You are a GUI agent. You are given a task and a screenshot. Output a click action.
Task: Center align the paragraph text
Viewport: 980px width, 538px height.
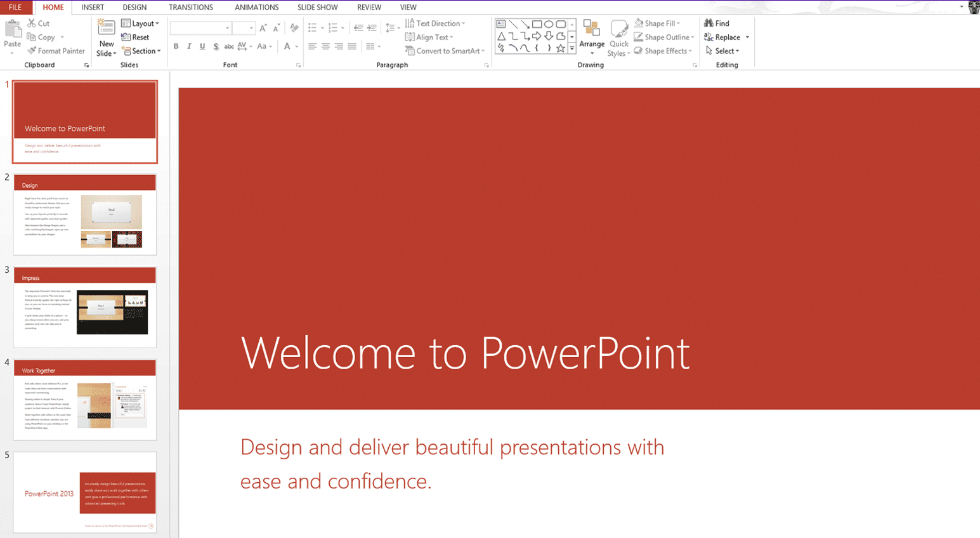pos(325,46)
